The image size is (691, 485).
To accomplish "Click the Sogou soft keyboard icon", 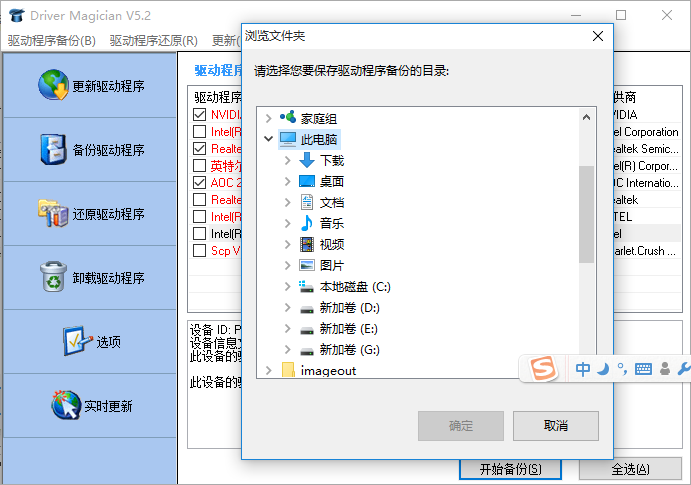I will (x=643, y=369).
